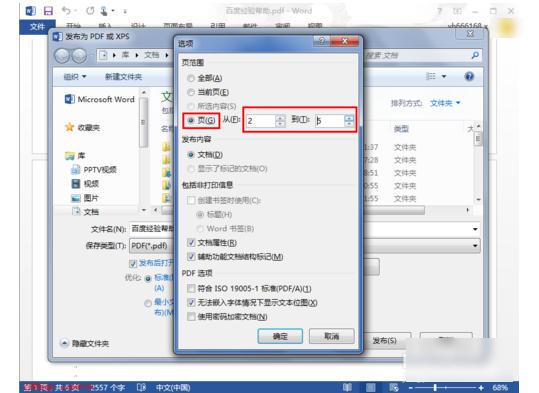This screenshot has height=393, width=539.
Task: Click the search magnifier icon in publish dialog
Action: pyautogui.click(x=475, y=55)
